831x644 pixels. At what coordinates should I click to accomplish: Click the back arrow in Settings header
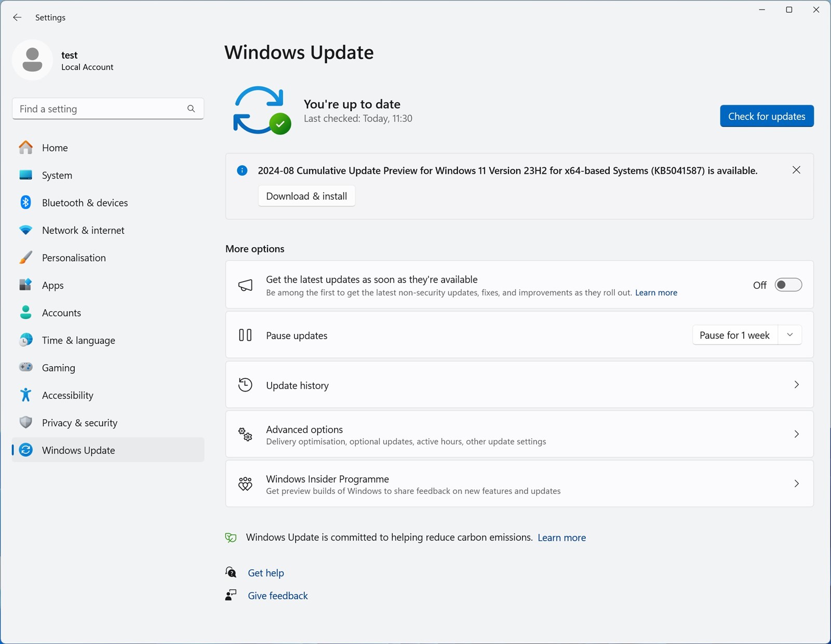pos(17,17)
